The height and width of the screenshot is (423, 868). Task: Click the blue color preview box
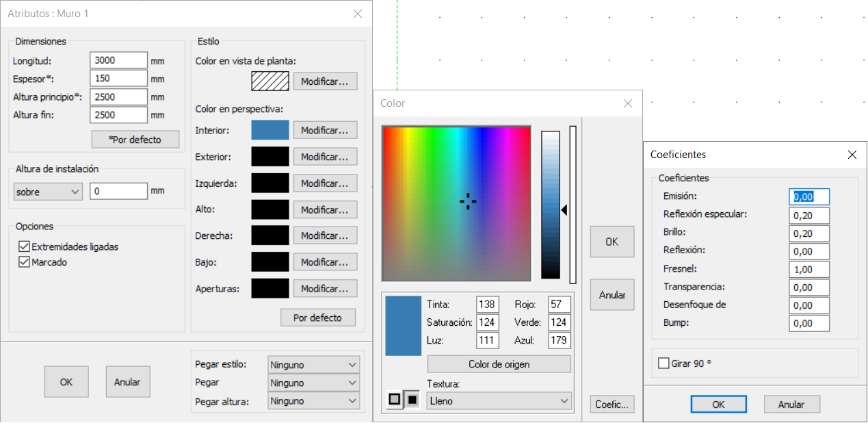[x=403, y=325]
